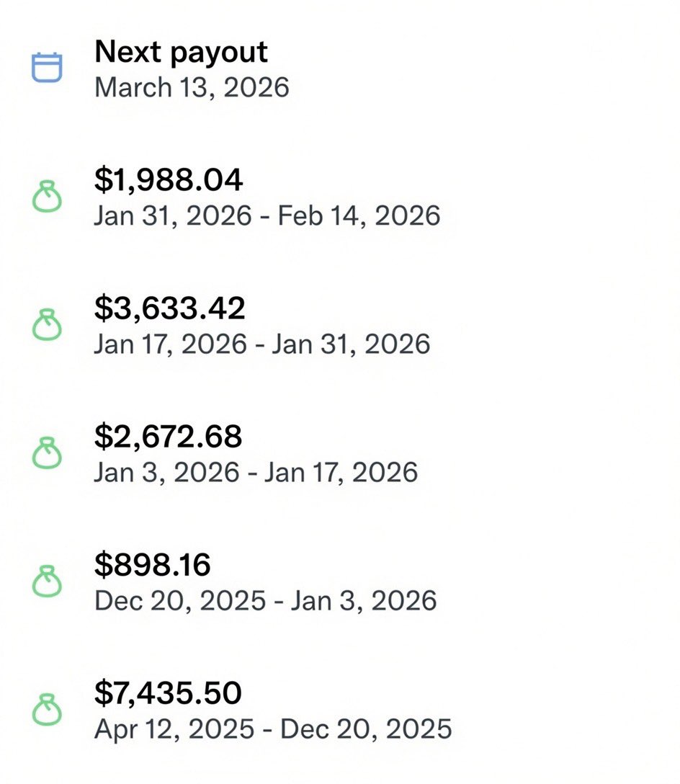This screenshot has width=680, height=784.
Task: Click the blue calendar icon beside Next payout
Action: point(47,66)
